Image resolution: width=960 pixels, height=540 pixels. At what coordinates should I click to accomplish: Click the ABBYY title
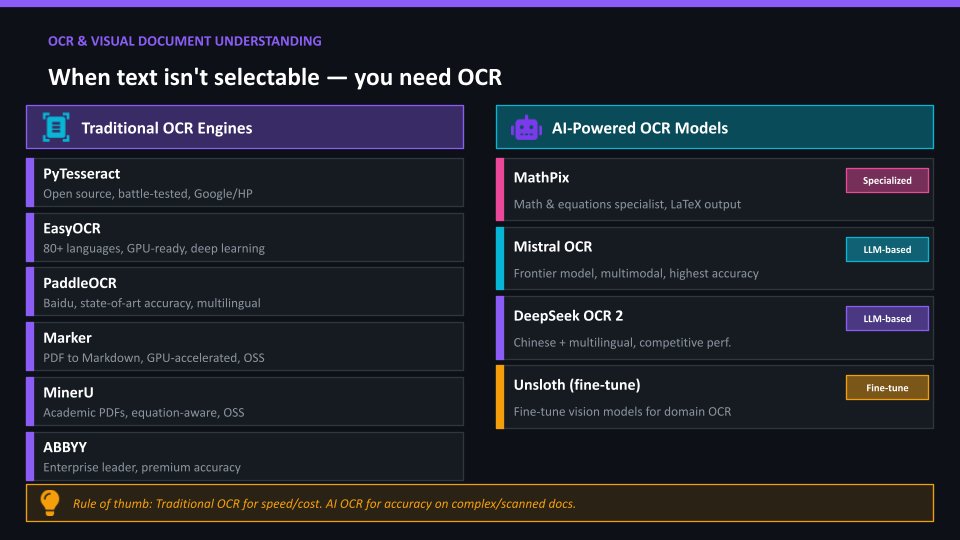tap(65, 447)
